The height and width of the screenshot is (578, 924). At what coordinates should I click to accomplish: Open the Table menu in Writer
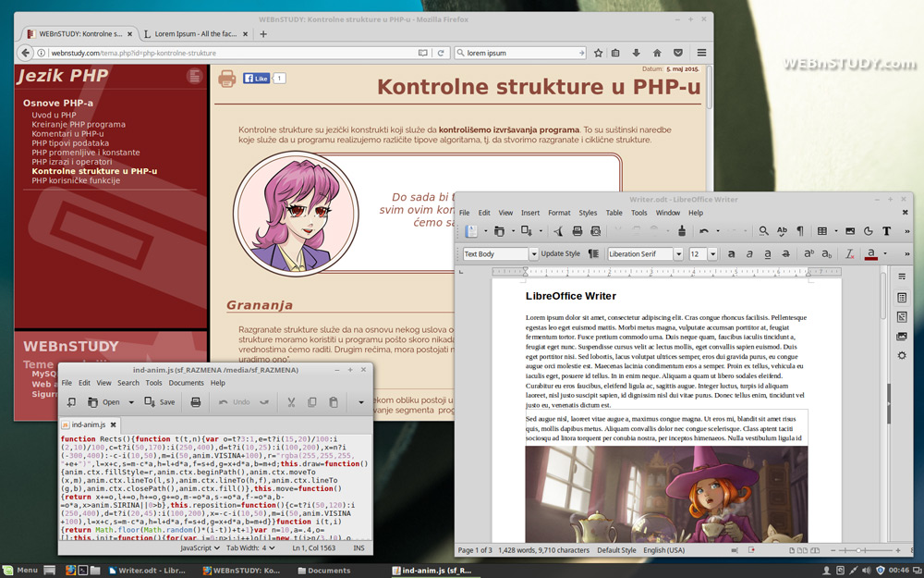[x=614, y=213]
